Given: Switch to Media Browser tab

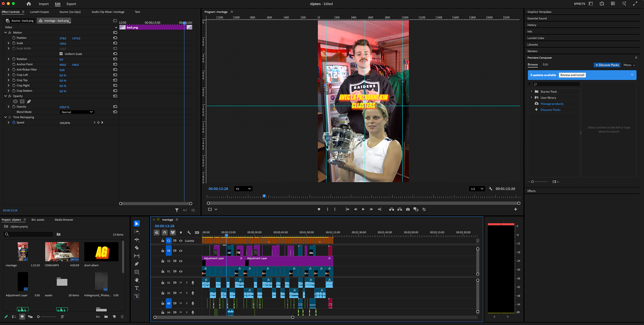Looking at the screenshot, I should [x=64, y=220].
